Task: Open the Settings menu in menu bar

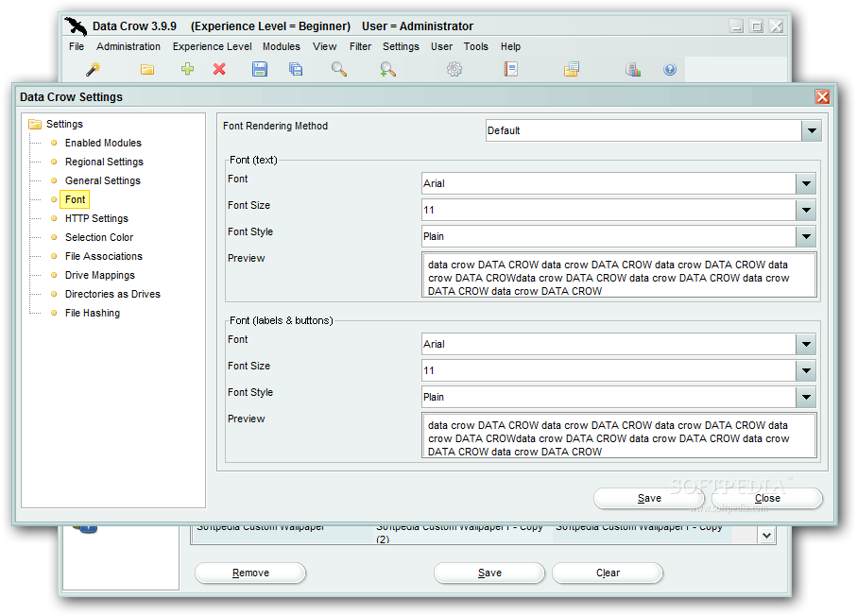Action: point(401,46)
